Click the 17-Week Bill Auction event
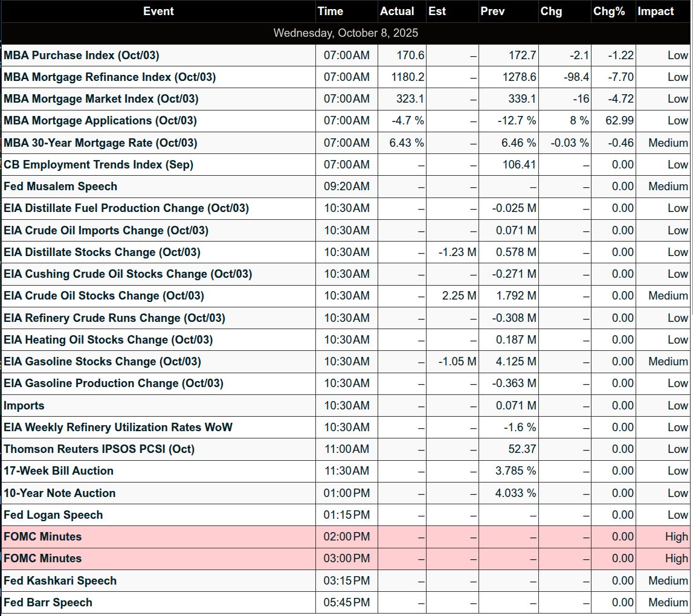The width and height of the screenshot is (693, 616). (59, 471)
